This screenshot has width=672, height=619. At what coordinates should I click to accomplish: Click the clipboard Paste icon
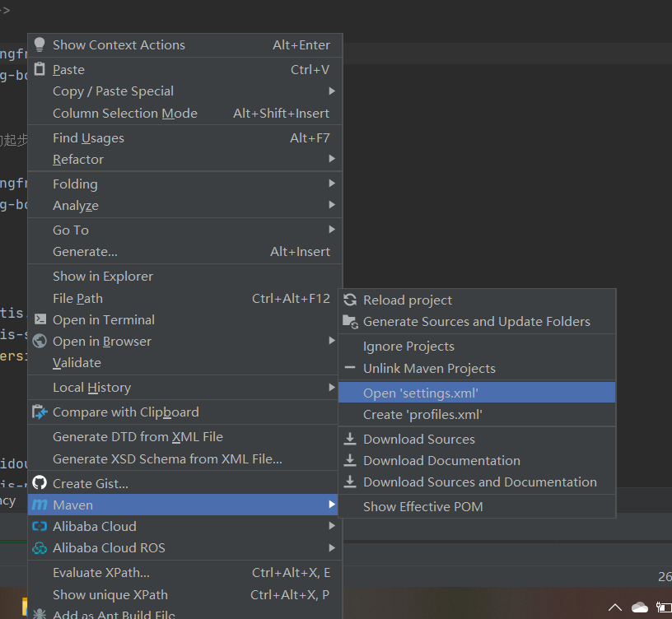(40, 69)
